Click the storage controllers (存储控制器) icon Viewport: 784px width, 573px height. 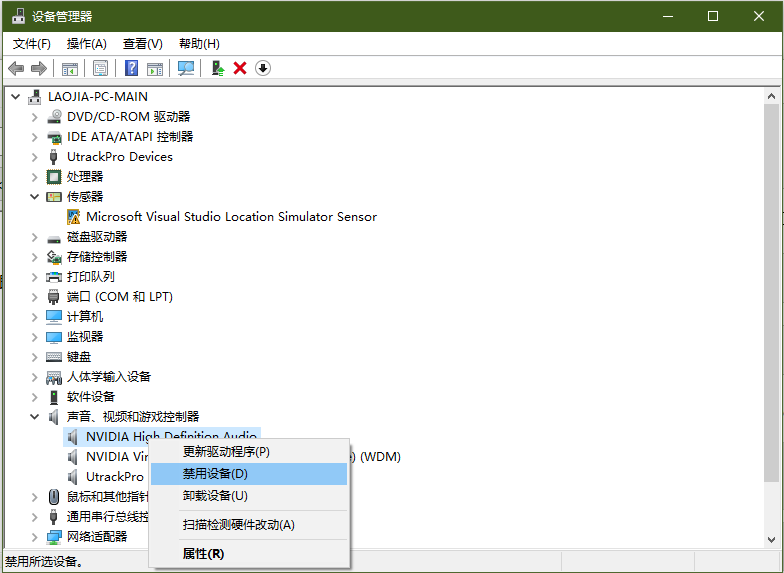[54, 256]
